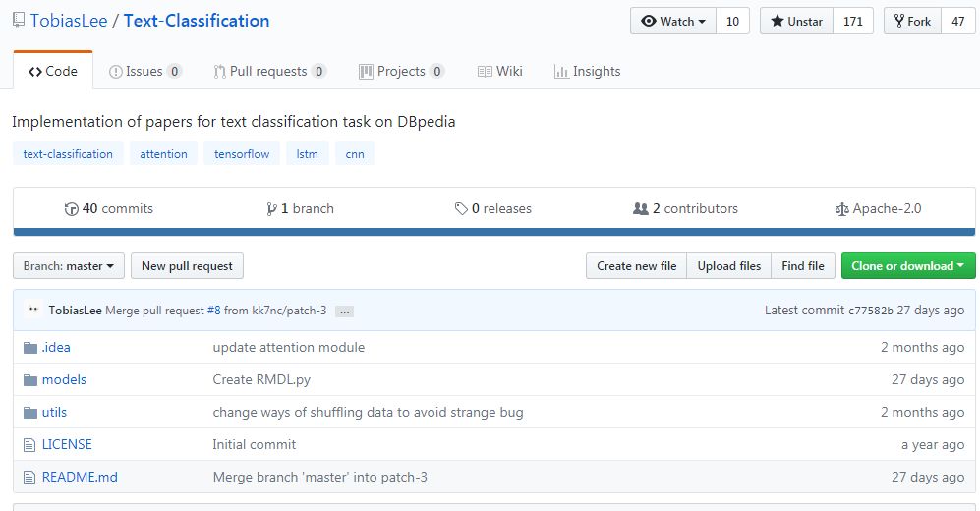Click the branch icon beside 1 branch
980x511 pixels.
[x=271, y=209]
